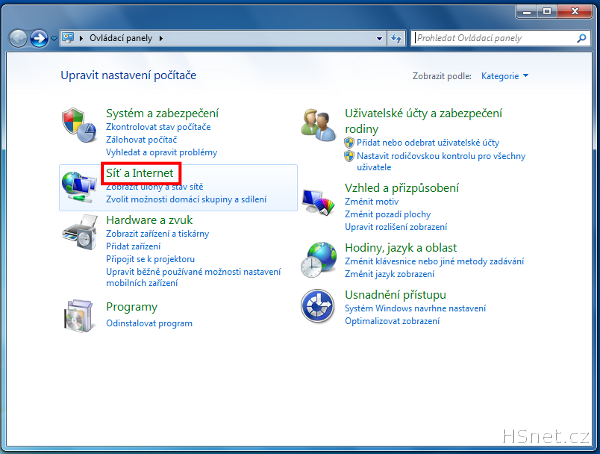Expand arrow after Ovládací panely breadcrumb

tap(161, 38)
